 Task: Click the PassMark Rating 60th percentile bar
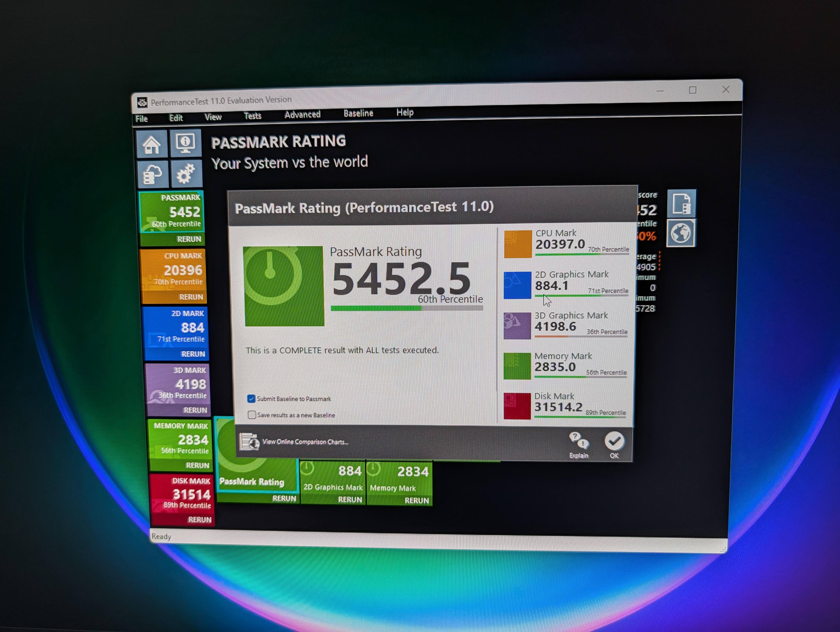[407, 309]
